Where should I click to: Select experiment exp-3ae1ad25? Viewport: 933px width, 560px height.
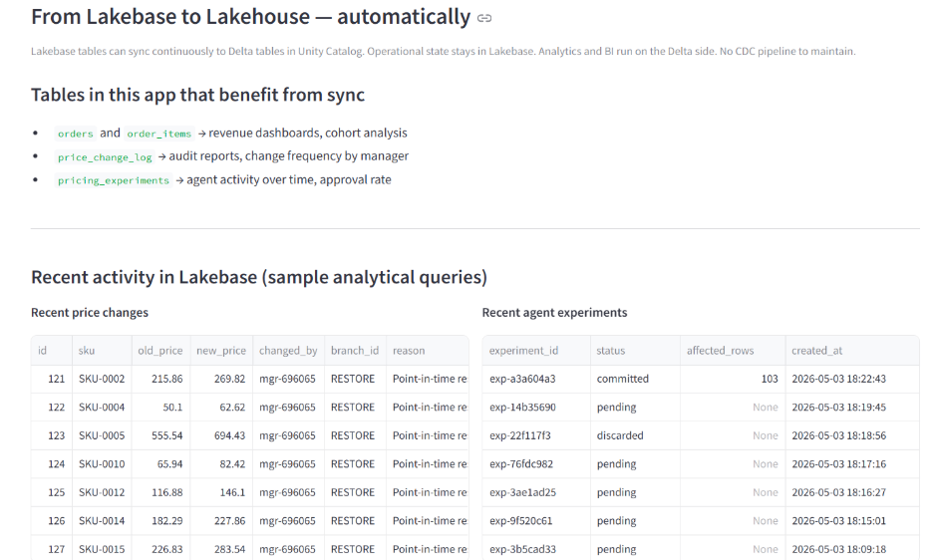(x=536, y=493)
